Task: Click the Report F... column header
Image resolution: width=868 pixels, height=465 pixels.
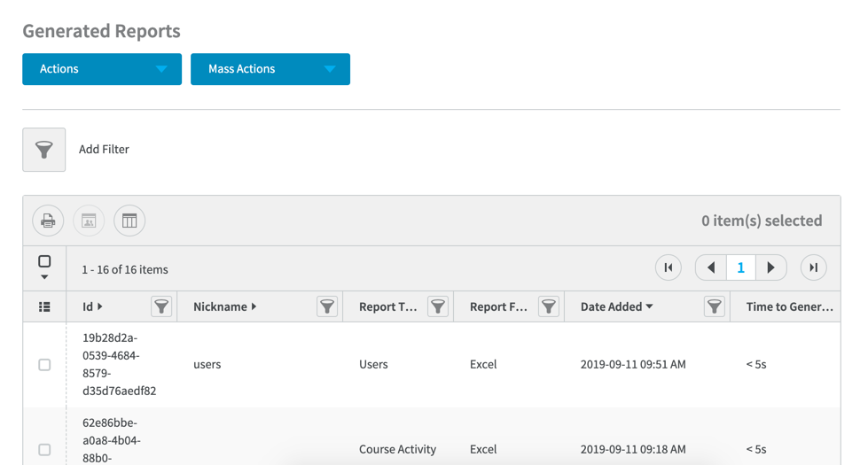Action: [499, 306]
